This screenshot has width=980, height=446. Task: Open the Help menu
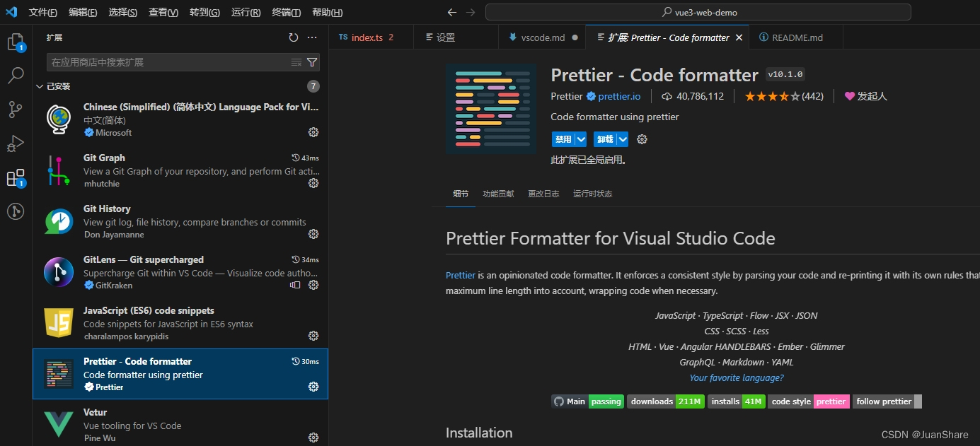coord(327,13)
